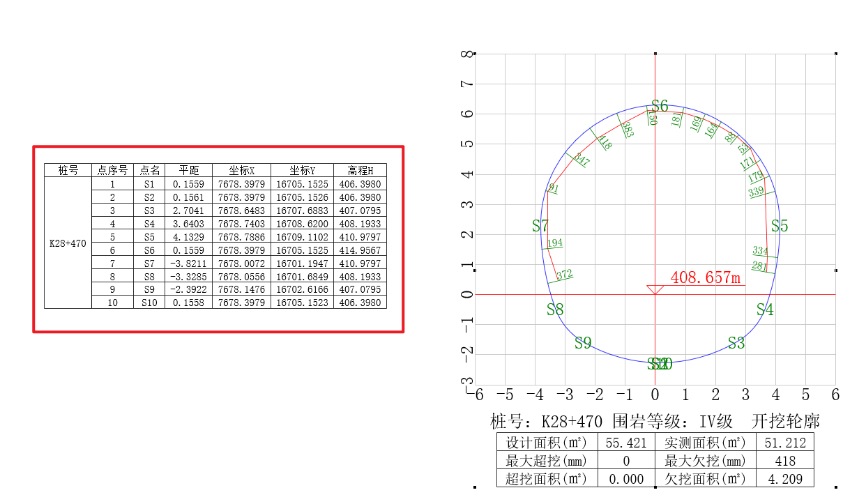Select the 欠挖面积 value 4.209
Image resolution: width=866 pixels, height=504 pixels.
(785, 479)
